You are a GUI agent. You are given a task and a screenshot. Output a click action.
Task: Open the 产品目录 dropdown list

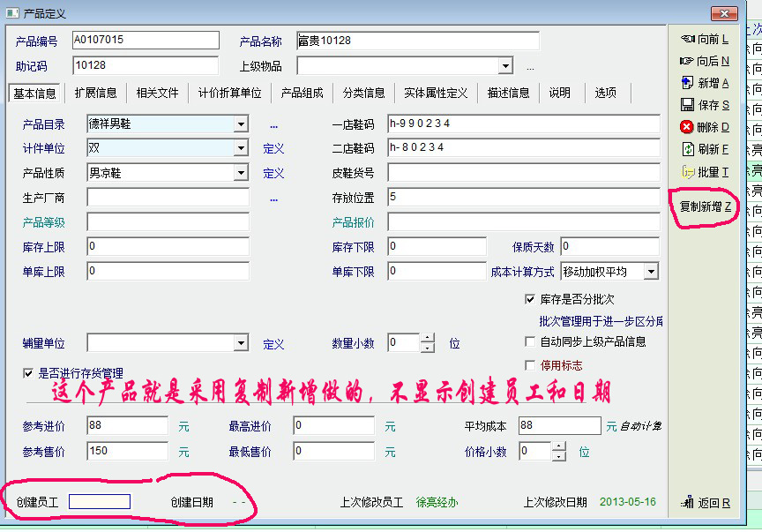pyautogui.click(x=241, y=124)
